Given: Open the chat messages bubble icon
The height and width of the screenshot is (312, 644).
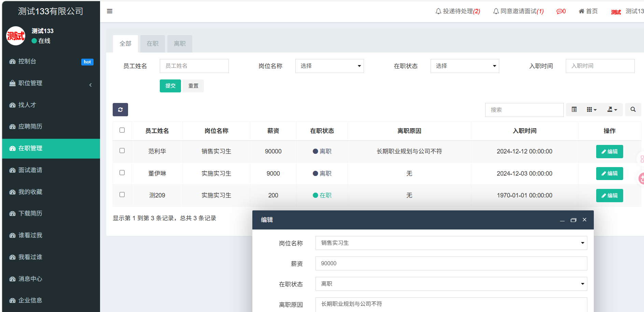Looking at the screenshot, I should 561,11.
